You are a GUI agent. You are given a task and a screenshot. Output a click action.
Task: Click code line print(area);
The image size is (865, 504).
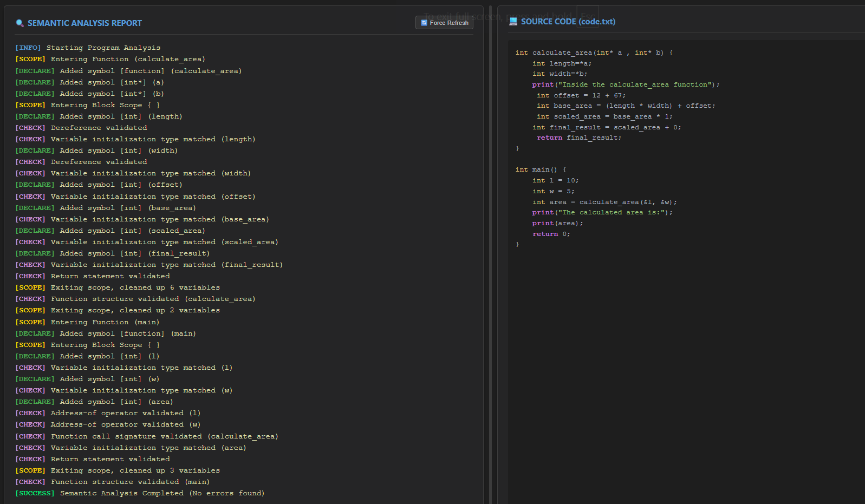558,223
